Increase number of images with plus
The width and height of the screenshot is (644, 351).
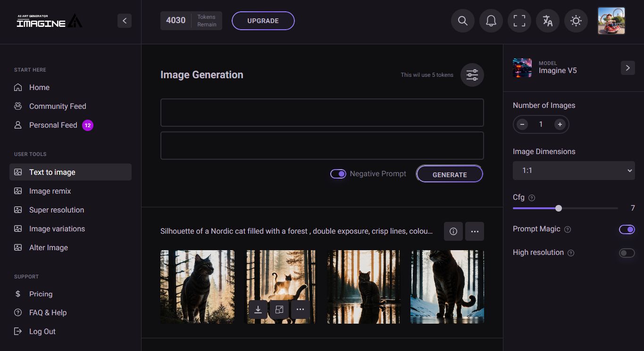pos(560,124)
